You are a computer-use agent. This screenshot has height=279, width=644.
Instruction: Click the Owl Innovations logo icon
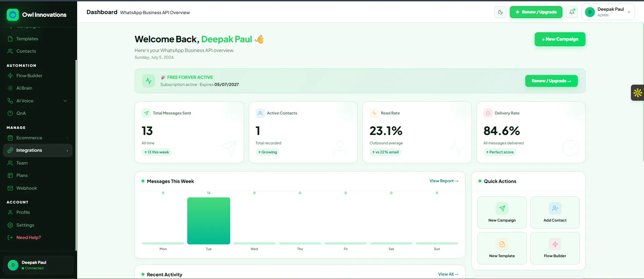pos(13,15)
